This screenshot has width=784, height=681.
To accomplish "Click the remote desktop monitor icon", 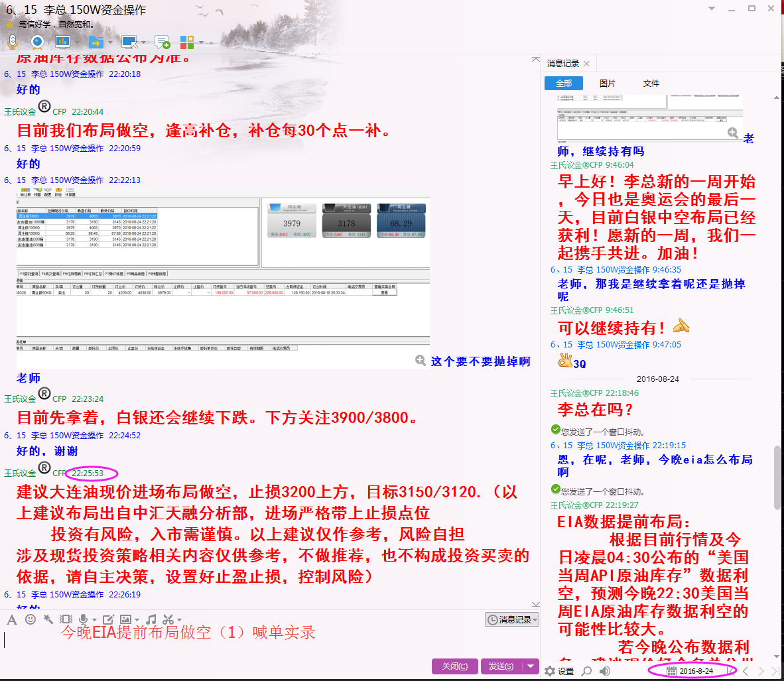I will click(x=129, y=42).
